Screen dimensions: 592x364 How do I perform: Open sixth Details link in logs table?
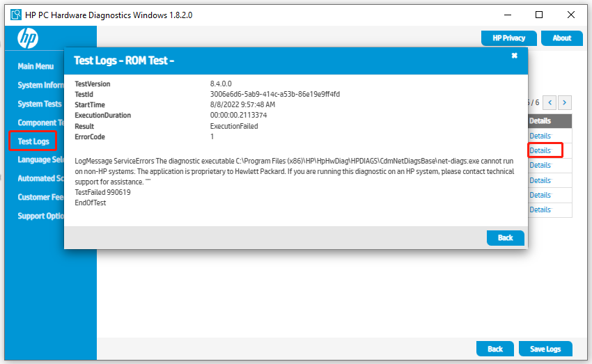coord(540,209)
